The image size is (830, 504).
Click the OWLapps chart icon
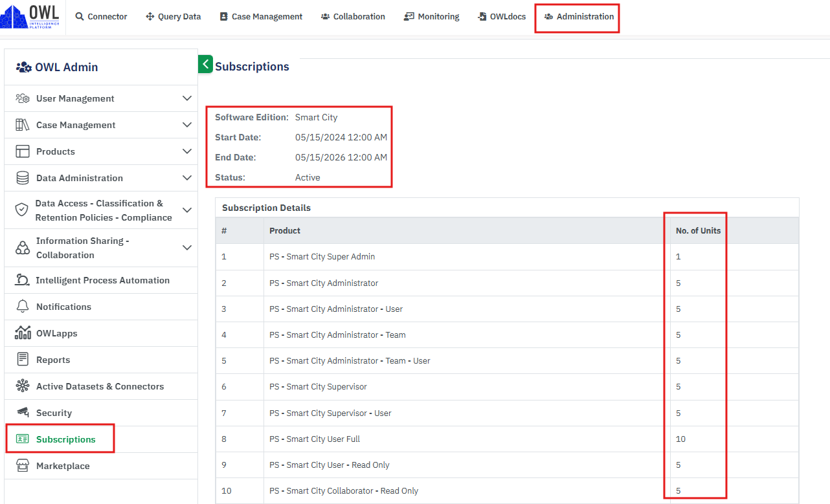[23, 333]
